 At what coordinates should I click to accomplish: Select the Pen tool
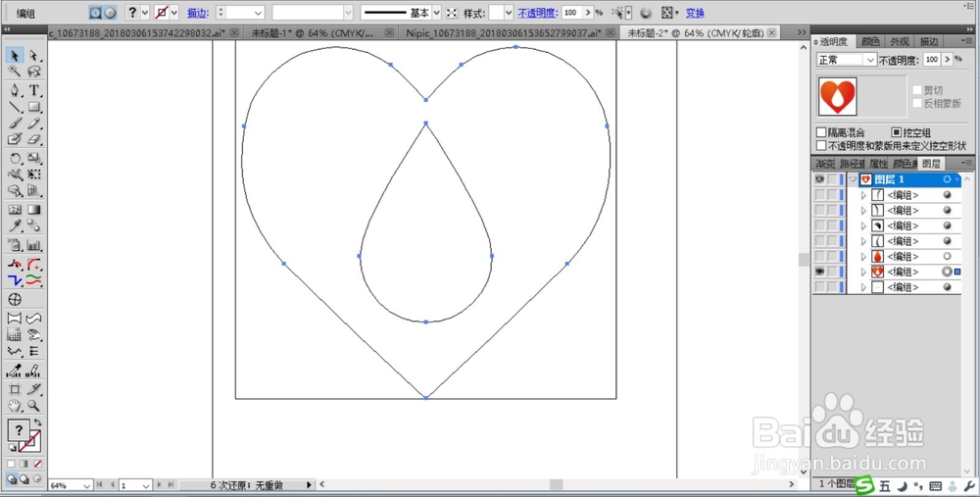15,90
